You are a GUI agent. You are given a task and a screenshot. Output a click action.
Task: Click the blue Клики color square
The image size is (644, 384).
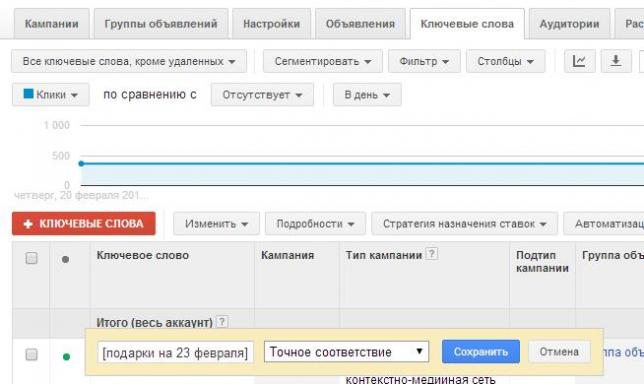click(28, 94)
